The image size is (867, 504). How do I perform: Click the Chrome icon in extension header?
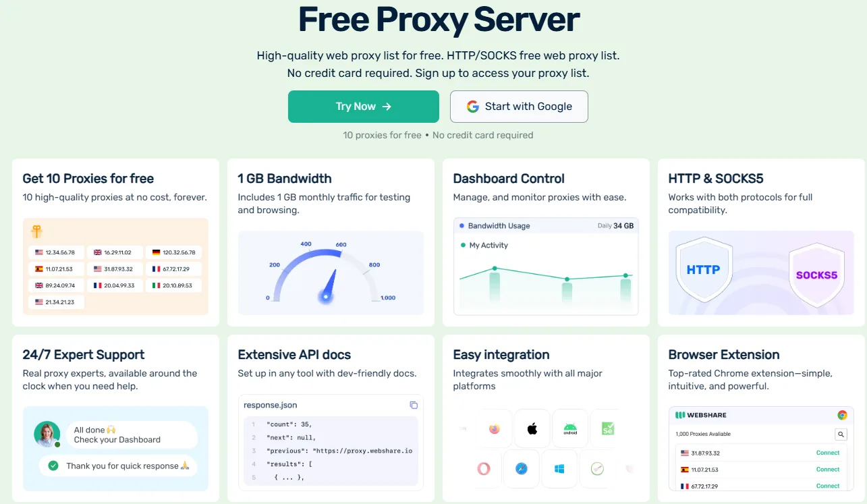842,415
